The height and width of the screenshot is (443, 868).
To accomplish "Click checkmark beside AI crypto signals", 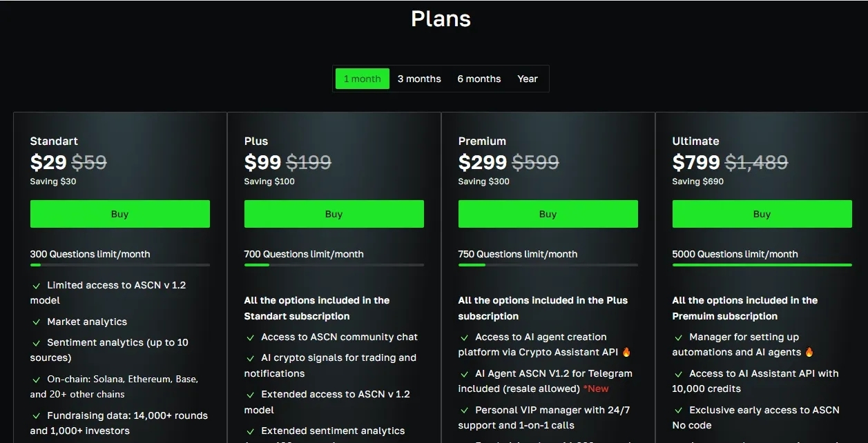I will pos(250,358).
